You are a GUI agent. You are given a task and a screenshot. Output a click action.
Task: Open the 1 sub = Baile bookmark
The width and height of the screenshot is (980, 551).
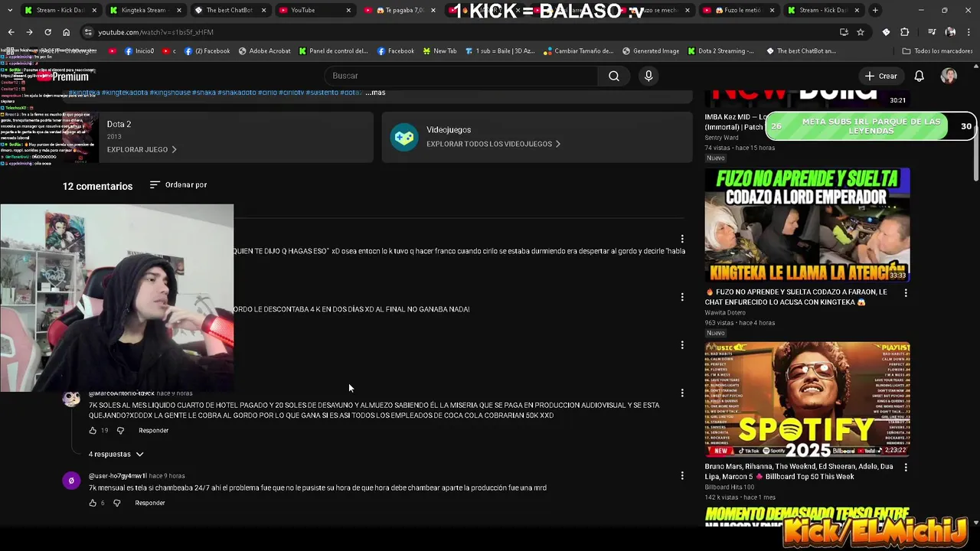click(499, 51)
